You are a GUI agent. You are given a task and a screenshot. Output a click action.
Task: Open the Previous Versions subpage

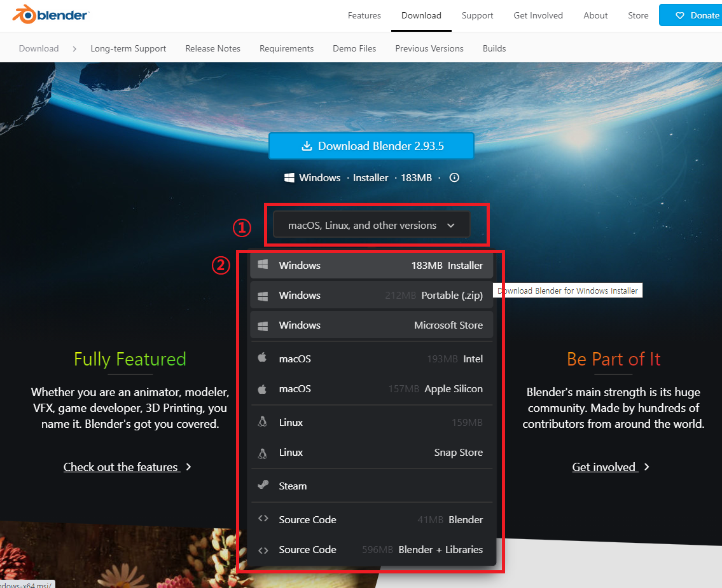[x=429, y=49]
